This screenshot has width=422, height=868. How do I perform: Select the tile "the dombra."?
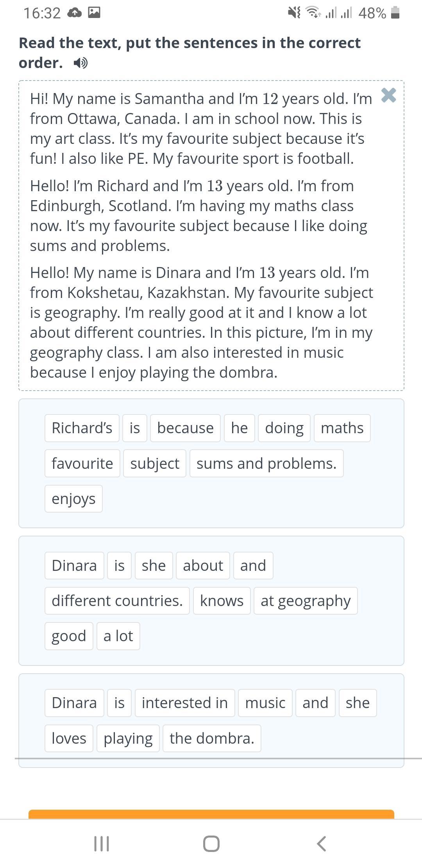(212, 739)
